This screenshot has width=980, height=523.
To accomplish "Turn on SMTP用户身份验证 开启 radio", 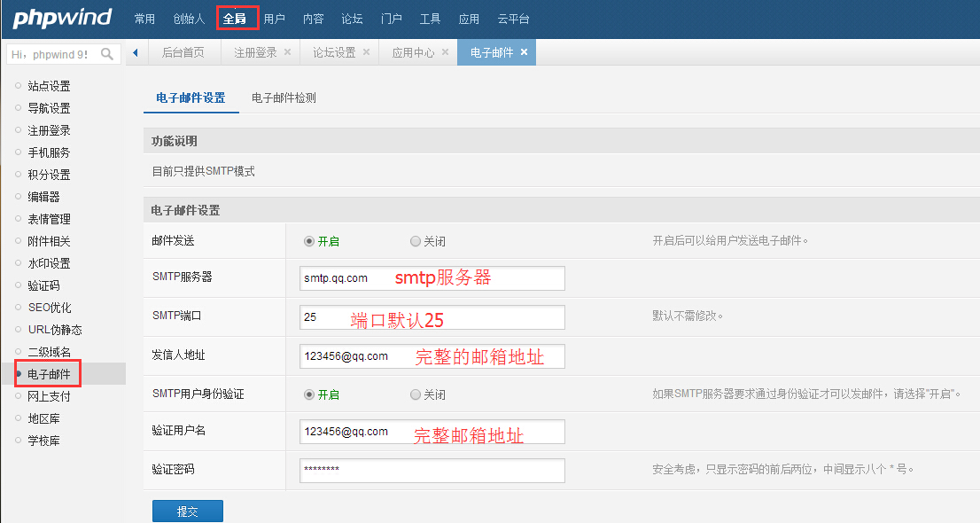I will tap(309, 394).
